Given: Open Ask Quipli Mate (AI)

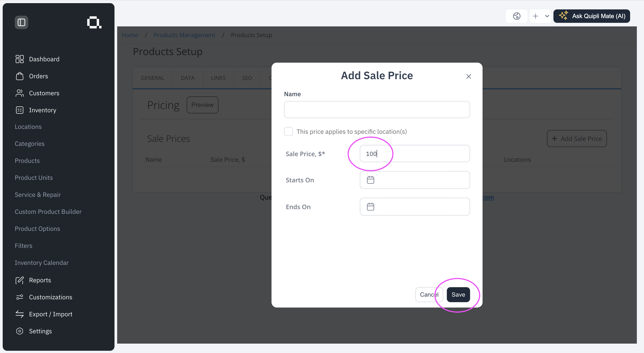Looking at the screenshot, I should pos(591,16).
